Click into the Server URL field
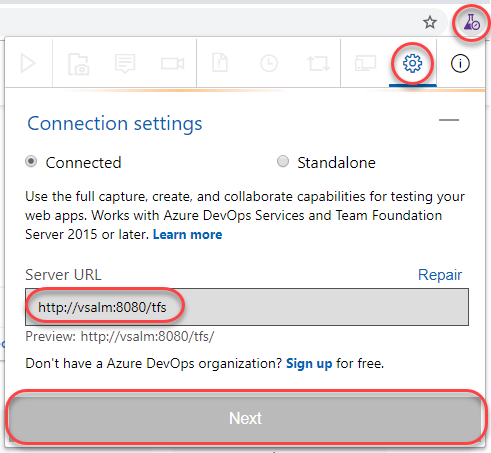 (x=247, y=307)
